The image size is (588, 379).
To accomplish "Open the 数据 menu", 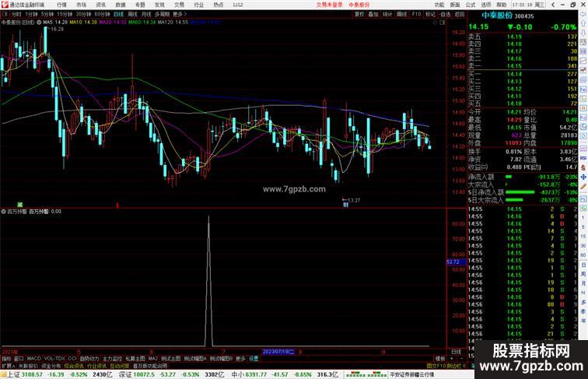I will pos(121,5).
